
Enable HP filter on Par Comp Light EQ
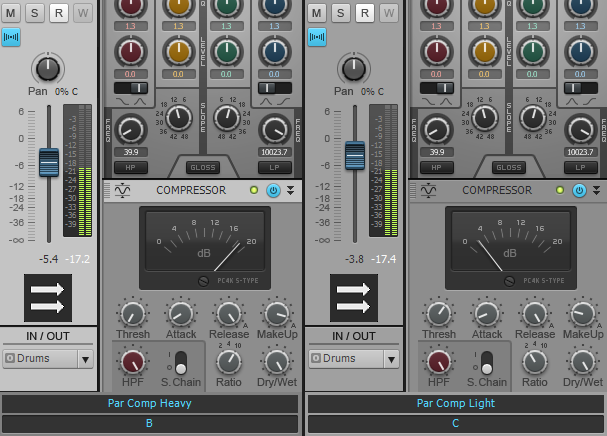pos(436,168)
